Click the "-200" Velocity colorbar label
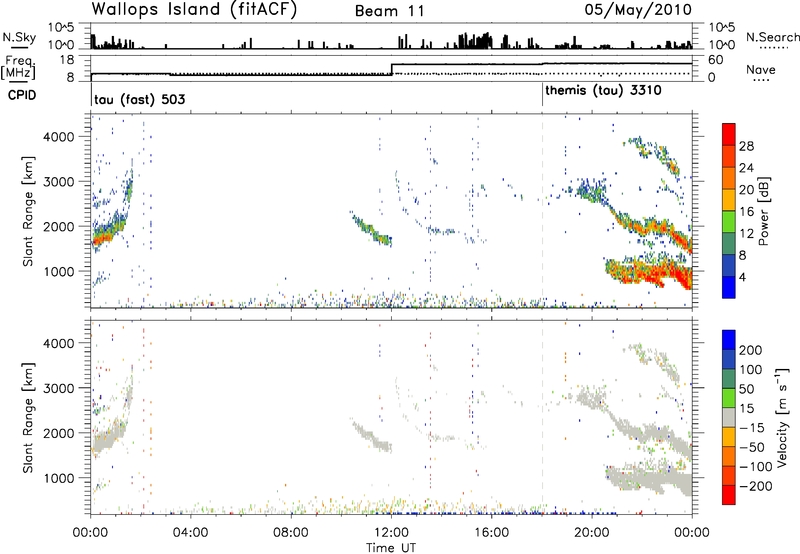The width and height of the screenshot is (800, 554). click(755, 486)
